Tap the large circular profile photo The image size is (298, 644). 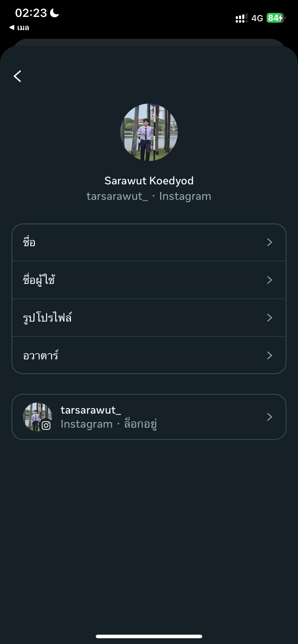tap(149, 132)
